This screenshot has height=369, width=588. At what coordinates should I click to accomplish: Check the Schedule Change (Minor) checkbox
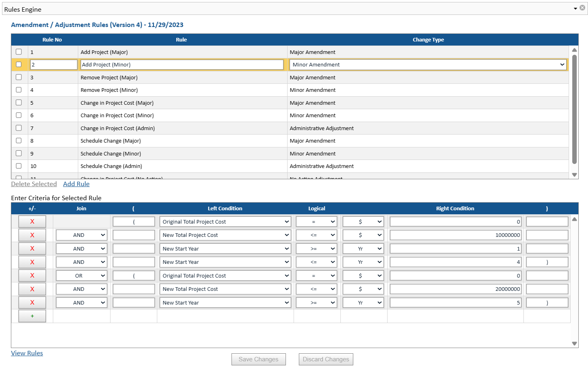click(x=19, y=153)
